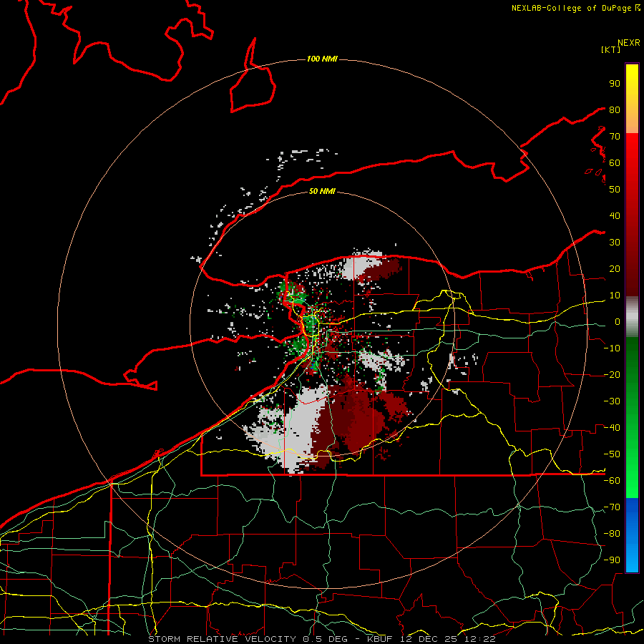The width and height of the screenshot is (644, 644).
Task: Click the -10 value on the velocity scale
Action: coord(612,348)
